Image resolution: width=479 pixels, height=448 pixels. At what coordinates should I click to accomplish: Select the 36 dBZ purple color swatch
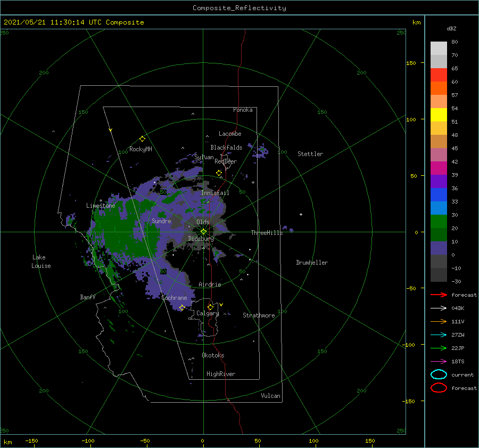pos(439,181)
